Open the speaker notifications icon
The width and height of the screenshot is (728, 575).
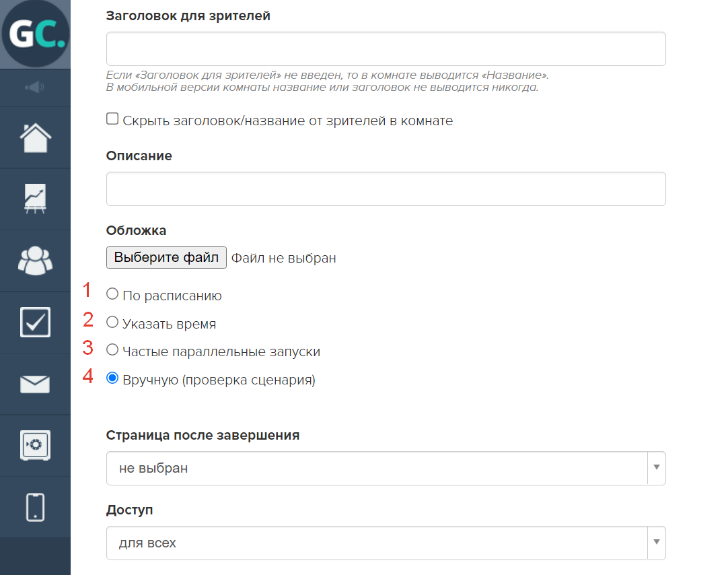pos(35,87)
